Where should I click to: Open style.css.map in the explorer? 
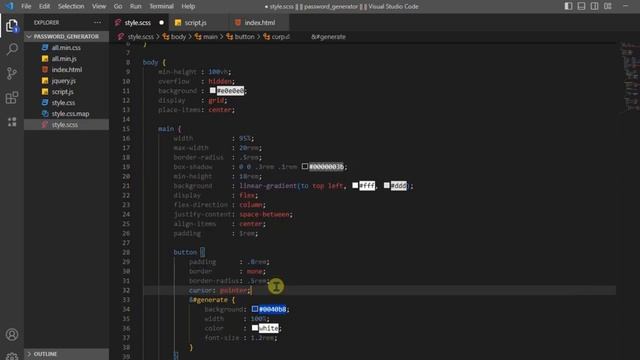(66, 114)
